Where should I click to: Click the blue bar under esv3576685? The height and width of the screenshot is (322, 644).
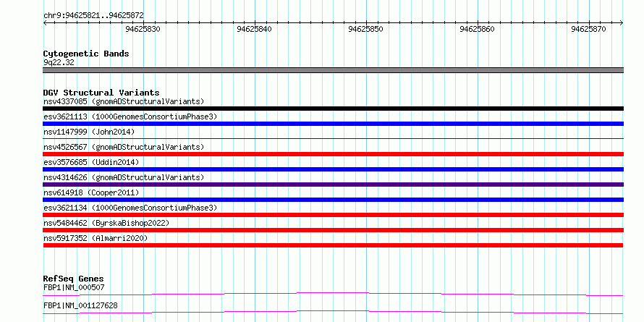333,169
